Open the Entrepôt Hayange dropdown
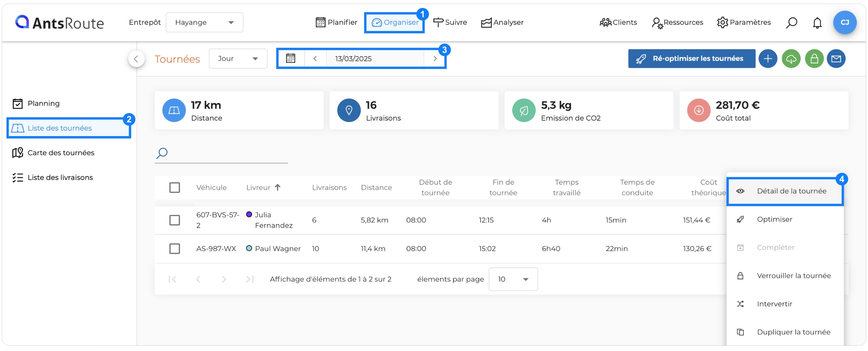Screen dimensions: 868x351 (x=204, y=22)
